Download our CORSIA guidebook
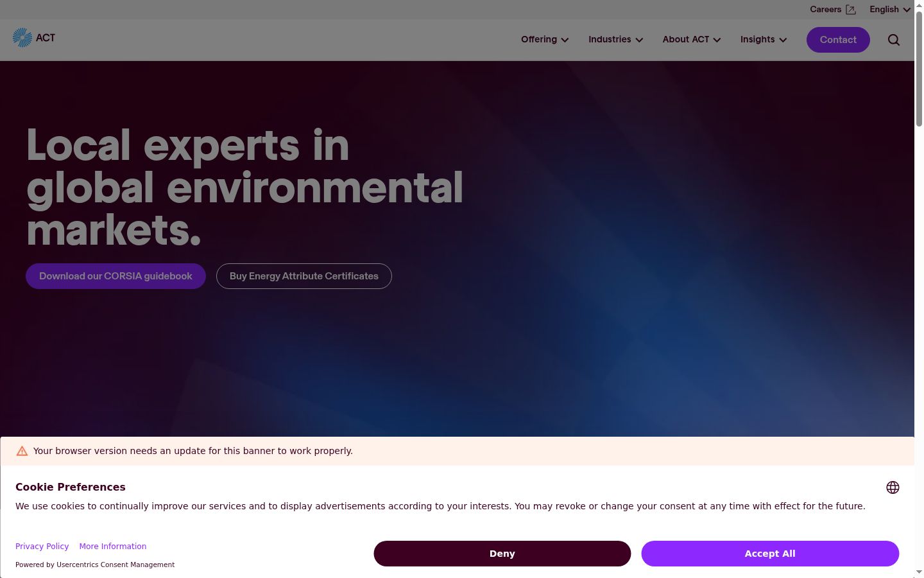Image resolution: width=924 pixels, height=578 pixels. point(116,276)
